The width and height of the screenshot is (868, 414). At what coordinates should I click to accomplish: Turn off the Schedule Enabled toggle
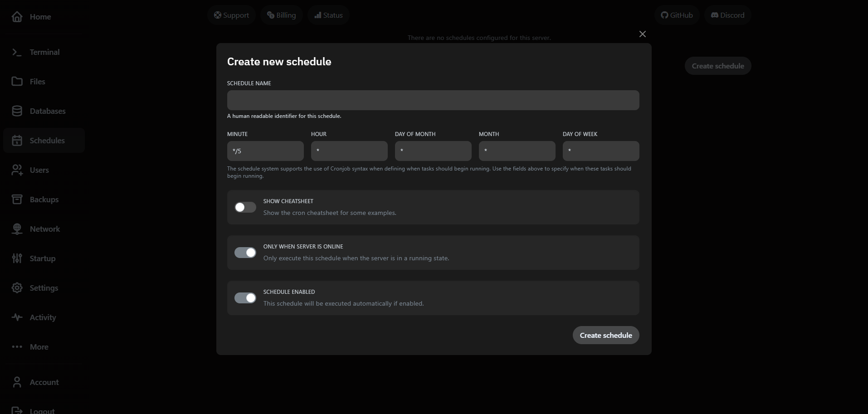245,298
